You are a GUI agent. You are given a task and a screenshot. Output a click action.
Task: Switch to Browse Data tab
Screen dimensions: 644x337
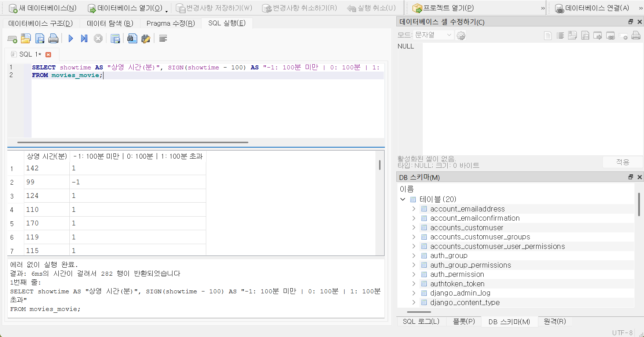pyautogui.click(x=110, y=23)
